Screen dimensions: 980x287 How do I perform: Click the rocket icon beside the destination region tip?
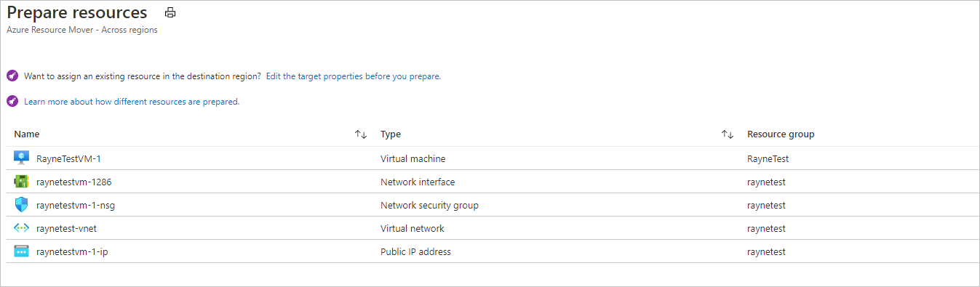12,76
